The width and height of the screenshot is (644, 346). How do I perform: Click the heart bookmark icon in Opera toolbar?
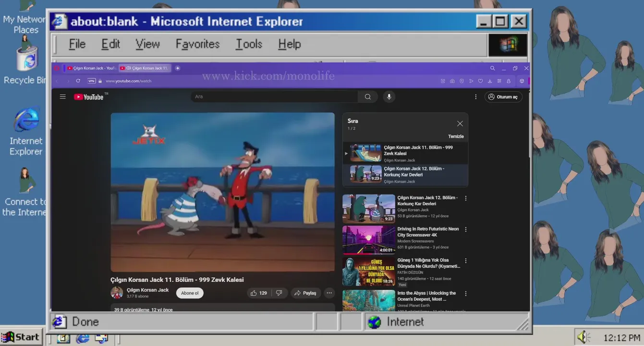pos(480,81)
